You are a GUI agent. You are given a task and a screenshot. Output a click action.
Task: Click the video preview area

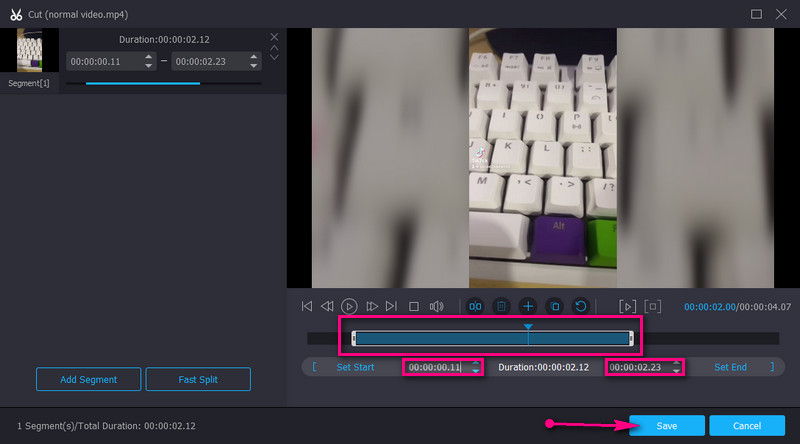click(543, 158)
